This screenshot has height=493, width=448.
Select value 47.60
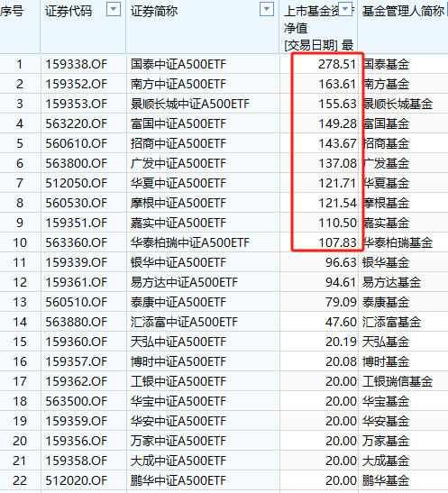pyautogui.click(x=341, y=322)
